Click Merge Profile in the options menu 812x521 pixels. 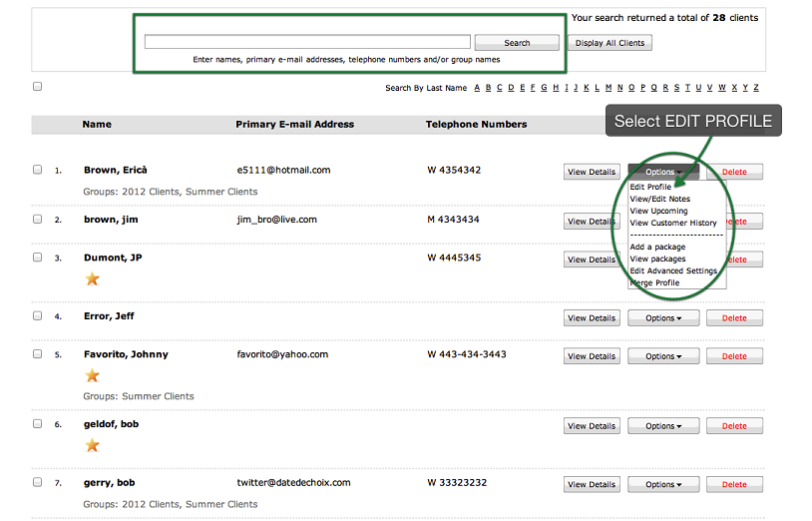click(655, 282)
